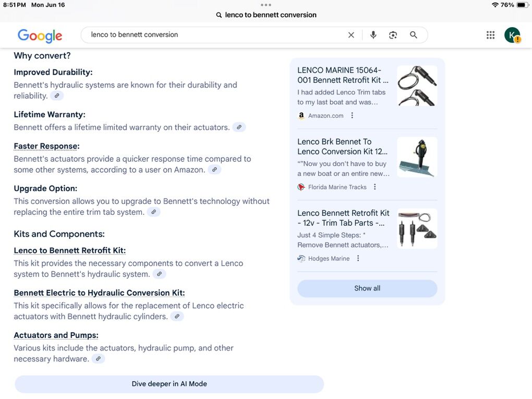Open the Lenco Brk conversion kit product thumbnail
The image size is (532, 399).
click(417, 157)
